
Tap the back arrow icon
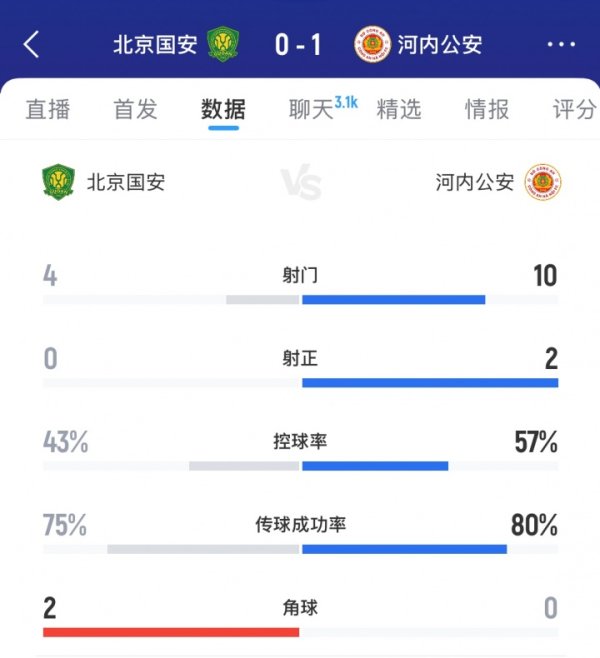point(32,45)
